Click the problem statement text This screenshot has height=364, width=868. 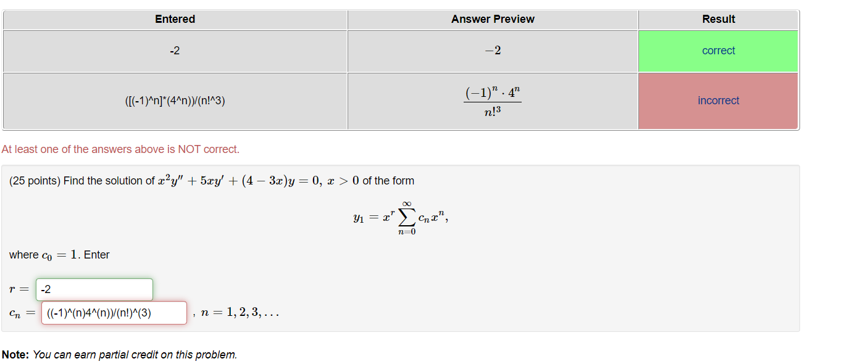210,180
